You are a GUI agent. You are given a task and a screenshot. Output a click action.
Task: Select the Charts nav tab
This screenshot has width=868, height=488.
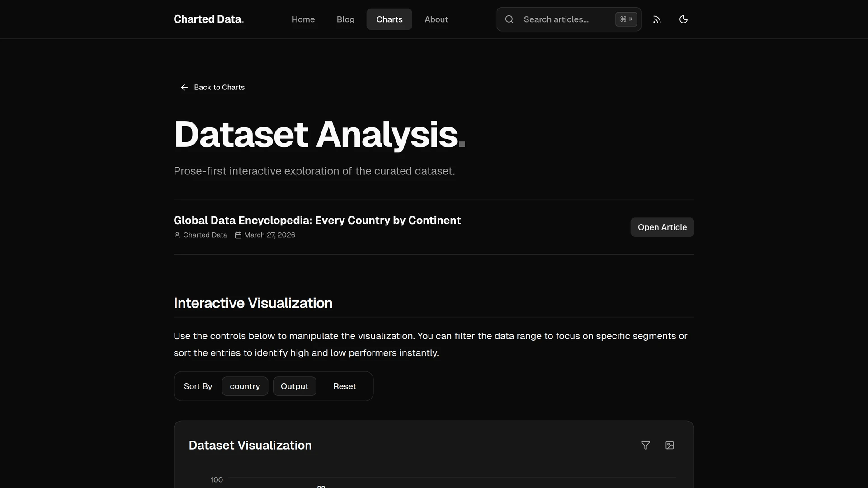pos(389,19)
